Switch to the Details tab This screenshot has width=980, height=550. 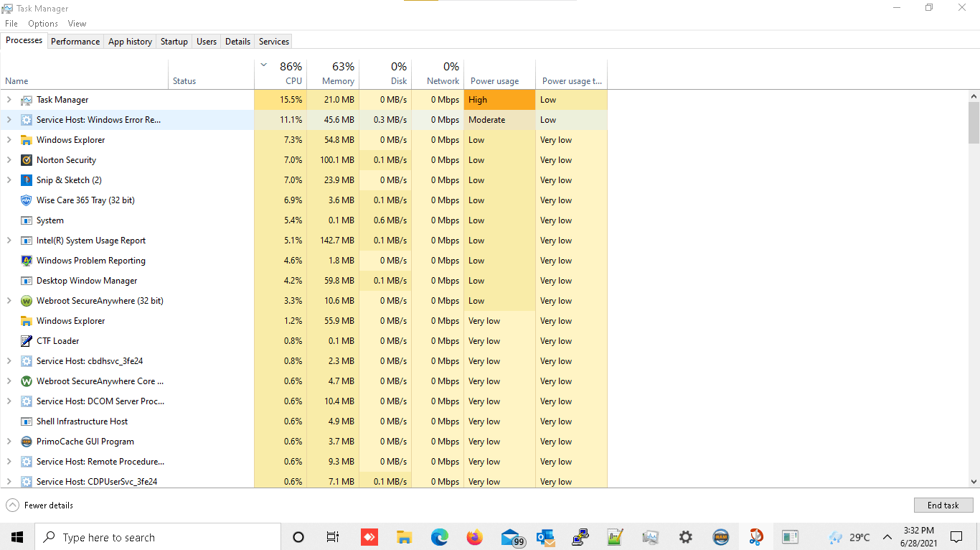click(237, 42)
